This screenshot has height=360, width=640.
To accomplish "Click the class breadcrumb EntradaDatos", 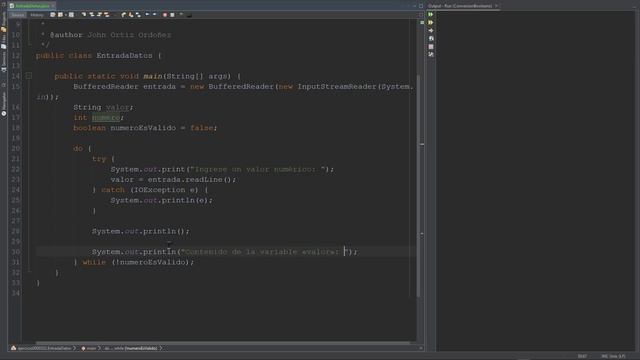I will point(44,348).
